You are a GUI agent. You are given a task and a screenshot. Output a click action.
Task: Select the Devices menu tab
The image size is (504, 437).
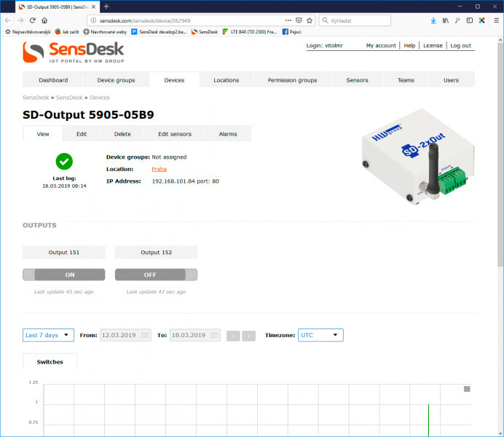coord(174,80)
